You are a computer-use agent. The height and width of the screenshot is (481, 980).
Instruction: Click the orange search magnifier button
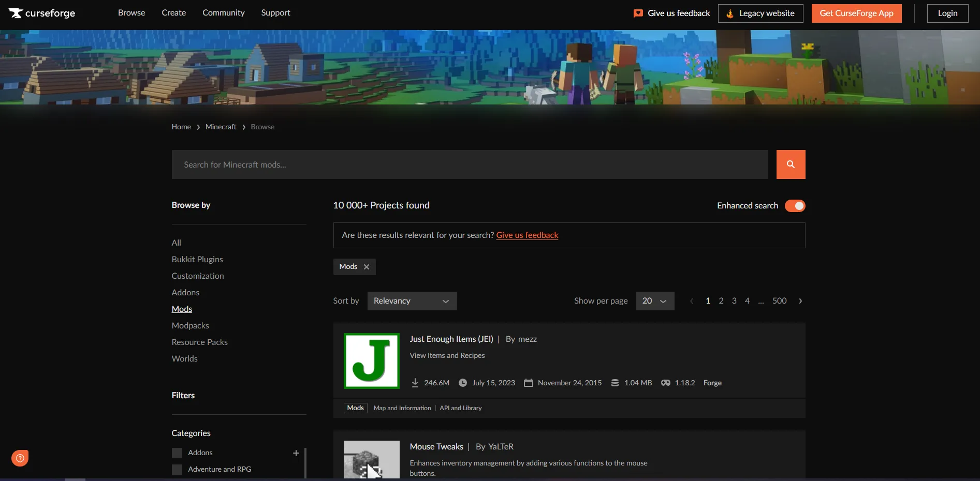click(x=791, y=164)
